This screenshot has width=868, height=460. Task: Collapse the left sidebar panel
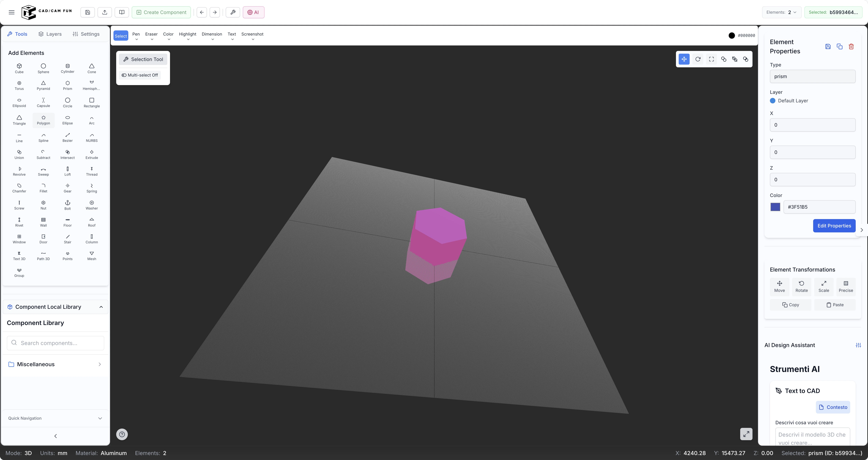[56, 436]
